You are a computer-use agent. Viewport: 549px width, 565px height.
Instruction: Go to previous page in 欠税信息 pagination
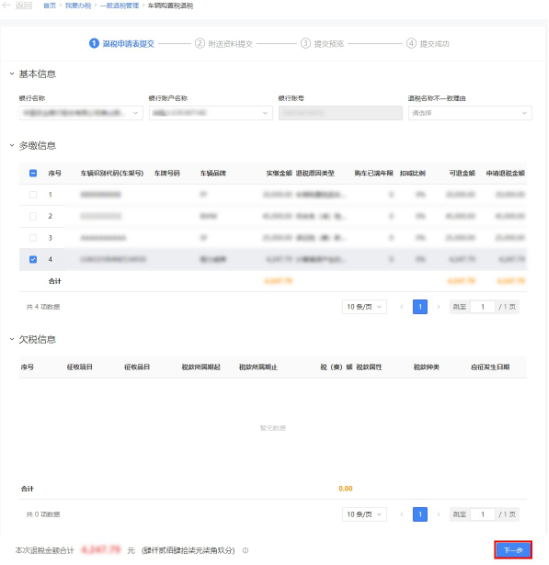[x=402, y=515]
